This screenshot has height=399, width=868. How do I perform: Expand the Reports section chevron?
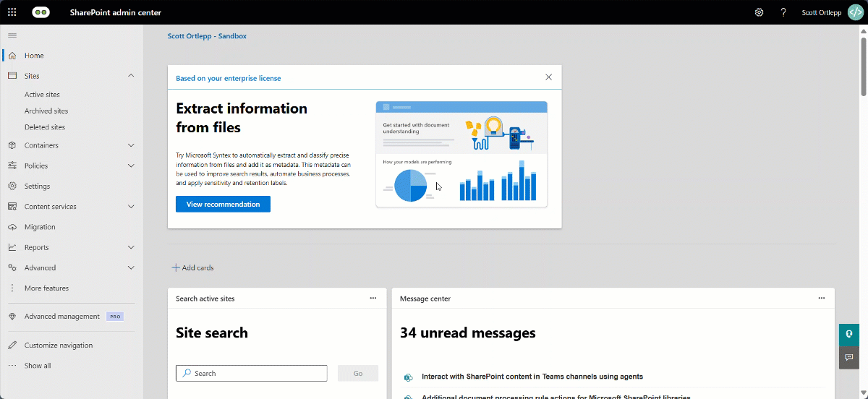point(131,247)
